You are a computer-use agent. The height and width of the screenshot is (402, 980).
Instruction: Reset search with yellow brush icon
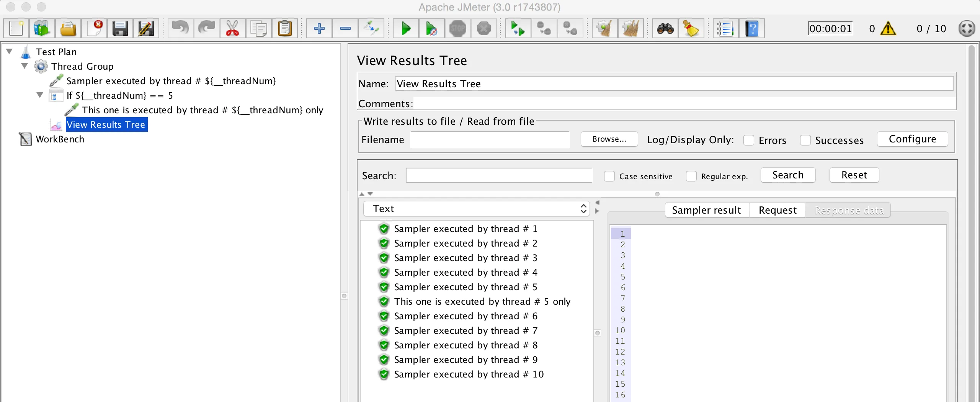(x=691, y=28)
